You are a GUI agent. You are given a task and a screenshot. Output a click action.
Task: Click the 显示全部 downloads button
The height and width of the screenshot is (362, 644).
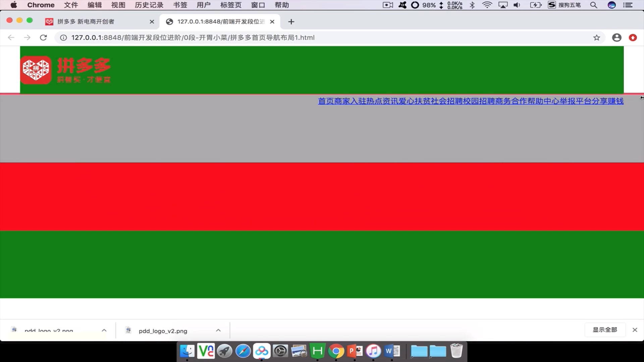coord(605,330)
